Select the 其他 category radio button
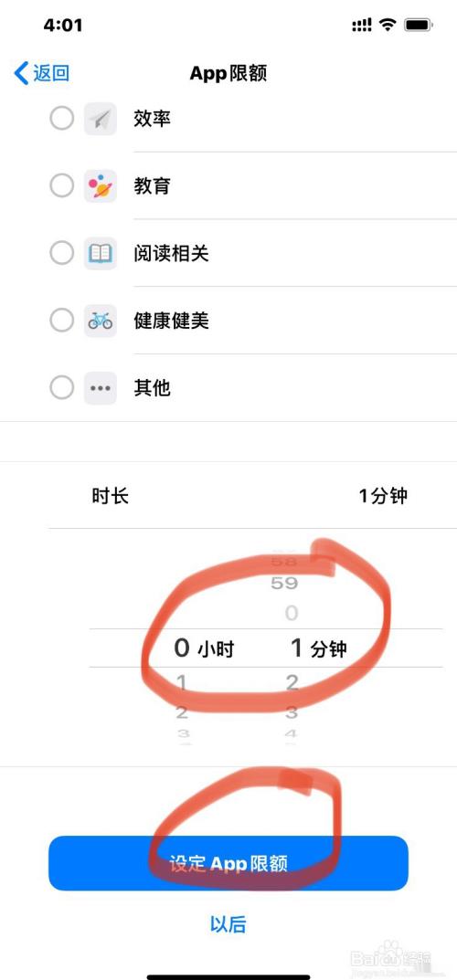Image resolution: width=457 pixels, height=980 pixels. [62, 388]
